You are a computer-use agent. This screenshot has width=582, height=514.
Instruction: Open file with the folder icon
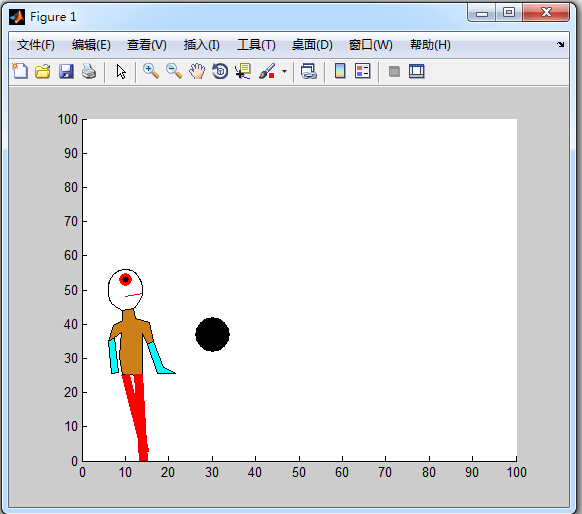[x=43, y=71]
